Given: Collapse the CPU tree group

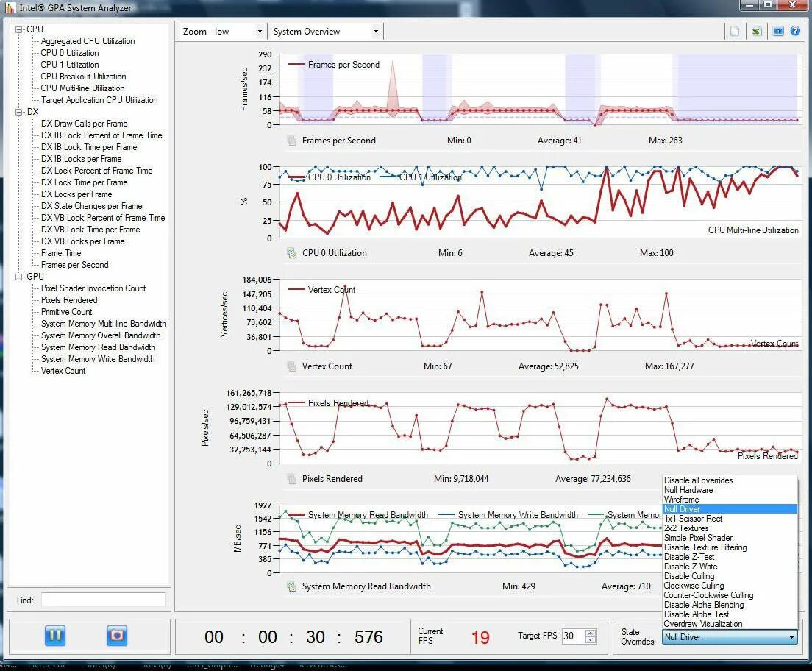Looking at the screenshot, I should (18, 29).
